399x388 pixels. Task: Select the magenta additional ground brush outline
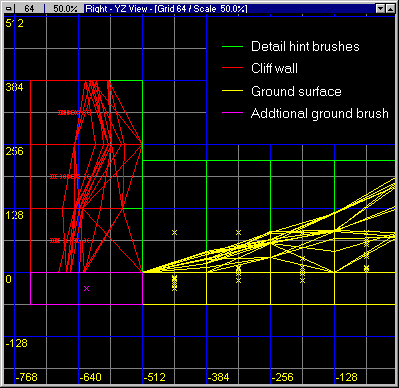click(x=87, y=288)
